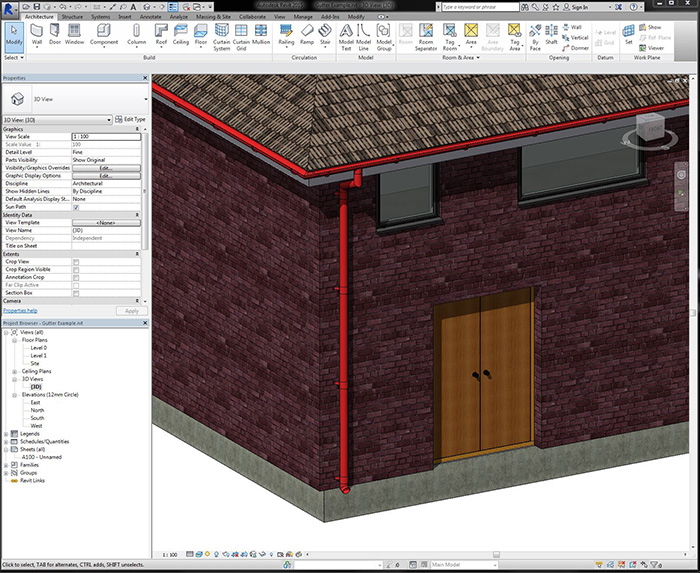Check the Section Box option
The image size is (700, 573).
pos(76,292)
